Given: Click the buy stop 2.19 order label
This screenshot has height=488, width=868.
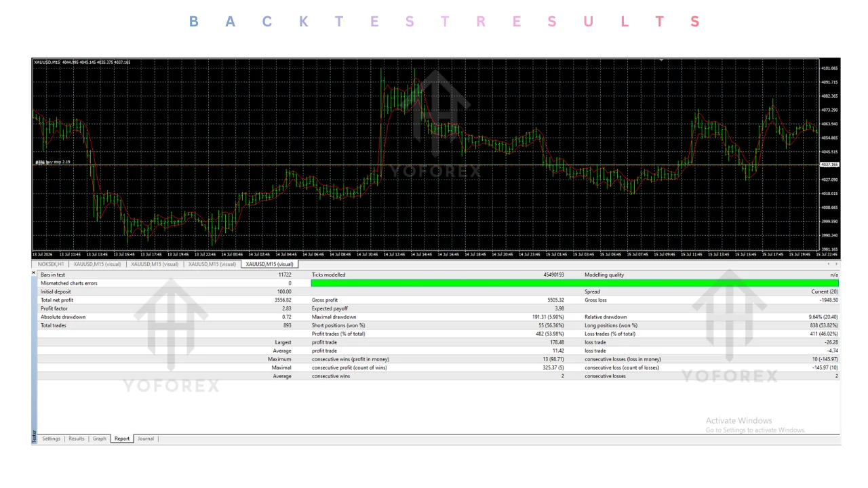Looking at the screenshot, I should point(53,162).
